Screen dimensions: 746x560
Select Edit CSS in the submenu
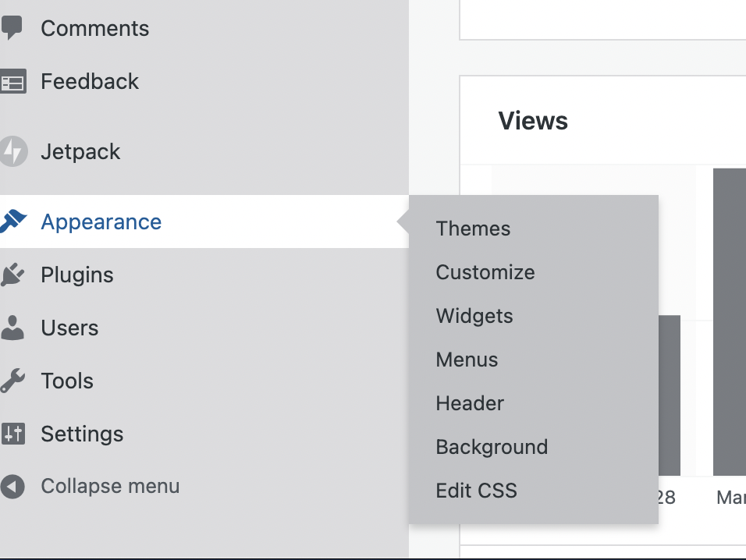(x=476, y=491)
